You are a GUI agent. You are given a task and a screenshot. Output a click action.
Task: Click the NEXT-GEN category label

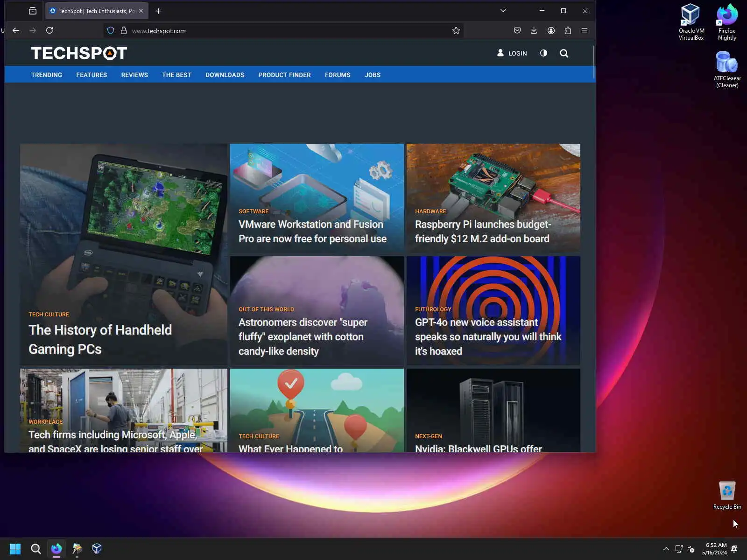click(429, 436)
